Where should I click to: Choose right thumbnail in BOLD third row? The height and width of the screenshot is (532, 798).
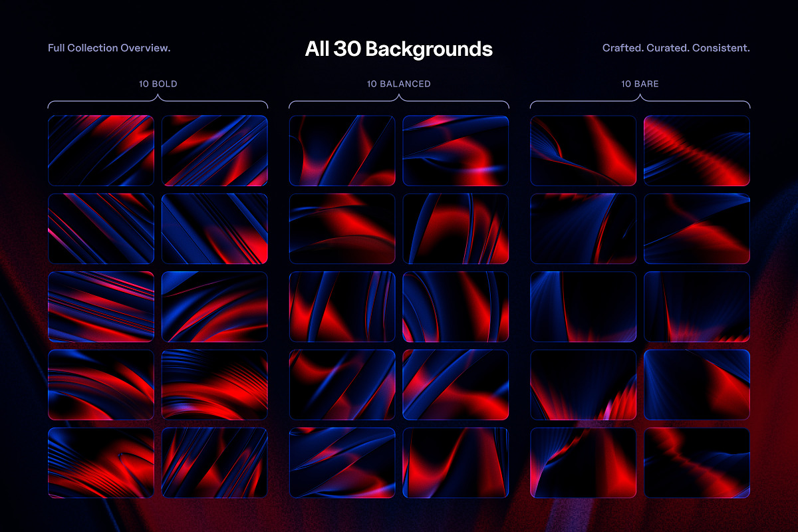coord(215,307)
